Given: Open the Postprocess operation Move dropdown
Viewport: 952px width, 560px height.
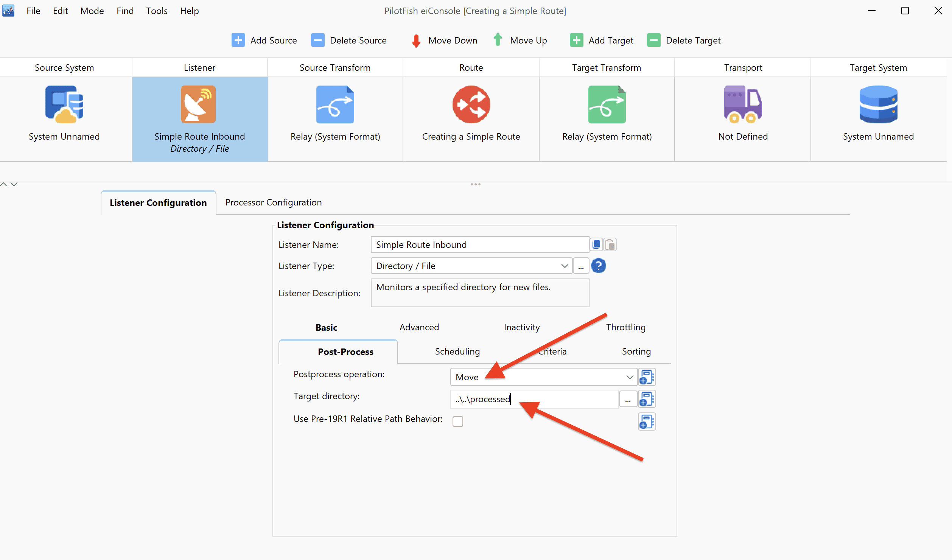Looking at the screenshot, I should [544, 377].
